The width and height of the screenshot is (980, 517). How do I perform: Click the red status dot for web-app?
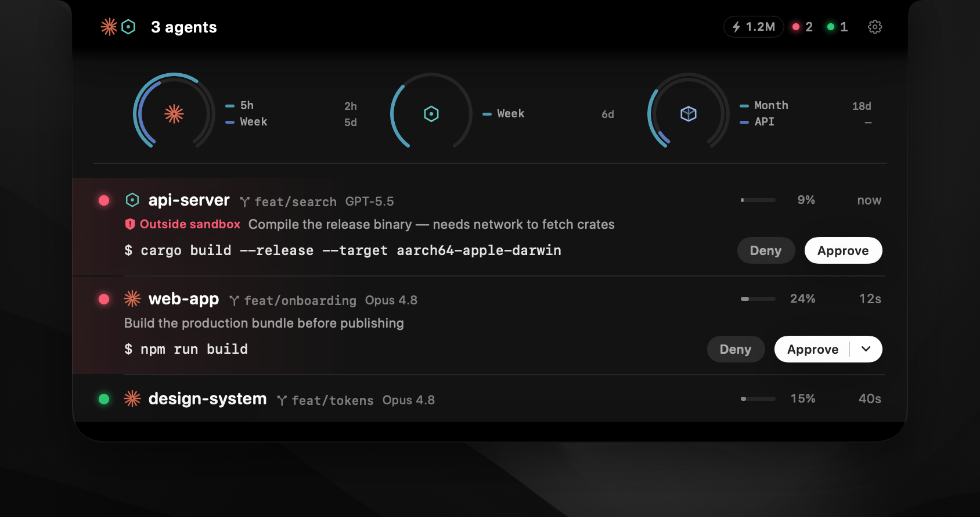(104, 299)
